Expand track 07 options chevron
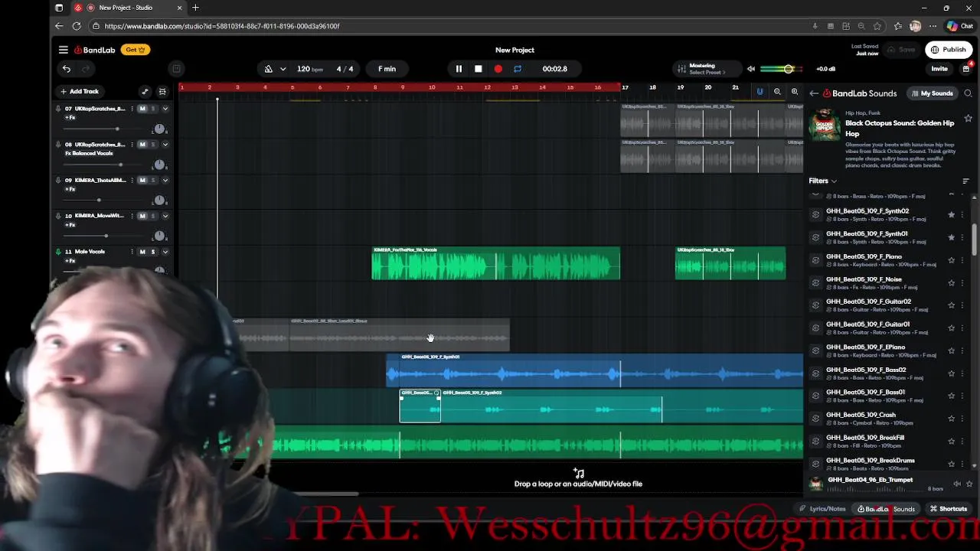Viewport: 980px width, 551px height. tap(165, 109)
